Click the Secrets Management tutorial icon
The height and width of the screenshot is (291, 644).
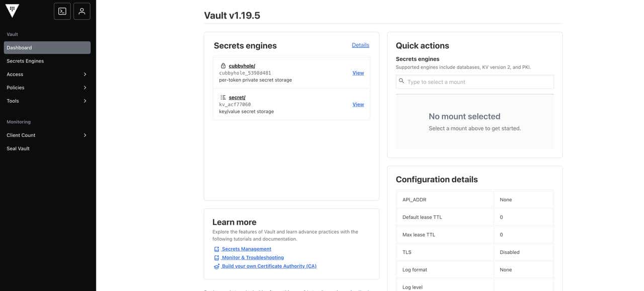coord(216,249)
